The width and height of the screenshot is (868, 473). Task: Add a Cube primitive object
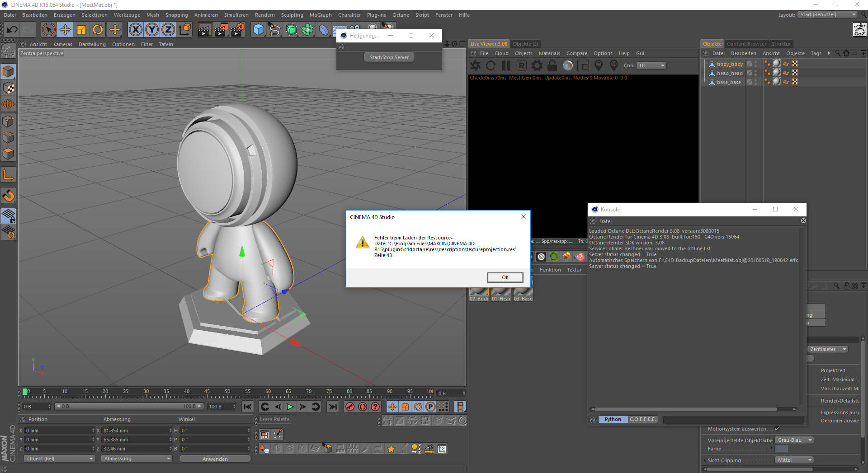click(258, 30)
